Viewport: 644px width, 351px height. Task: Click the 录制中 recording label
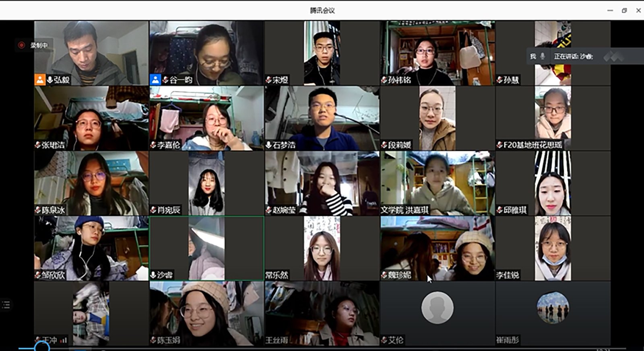click(39, 45)
